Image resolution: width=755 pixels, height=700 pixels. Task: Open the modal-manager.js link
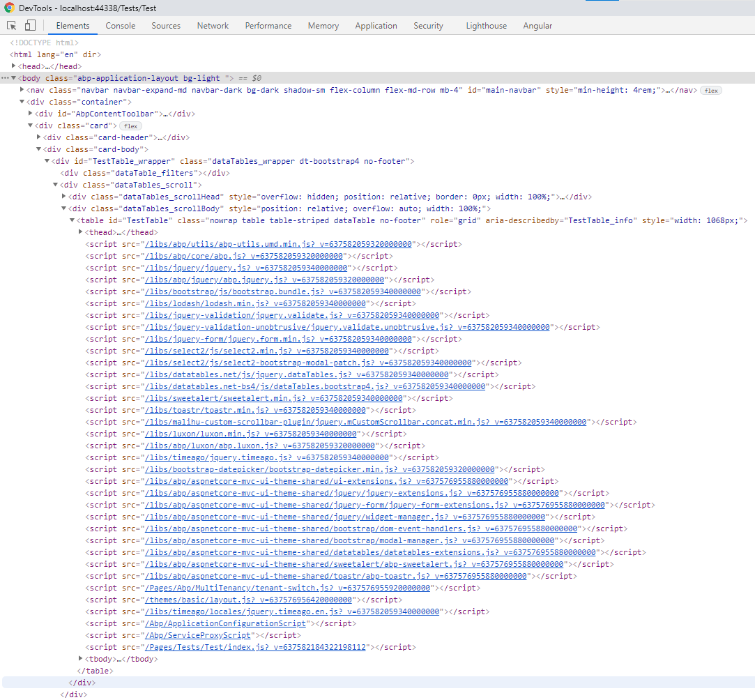pos(349,540)
